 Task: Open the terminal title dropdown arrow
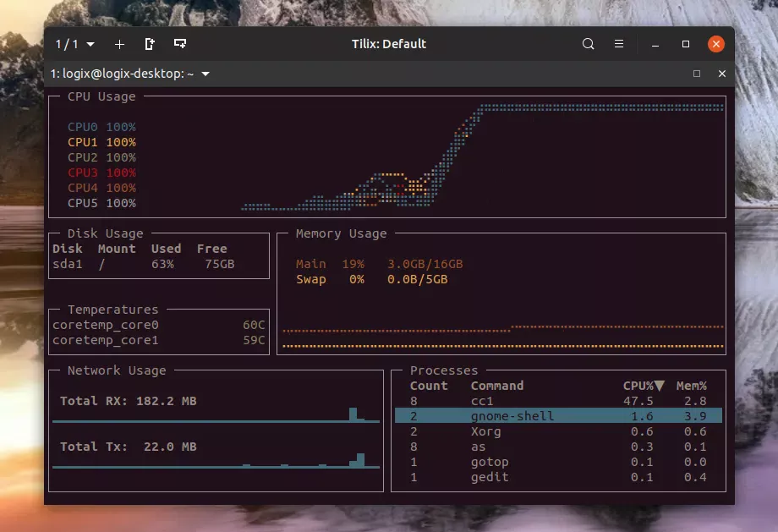204,74
